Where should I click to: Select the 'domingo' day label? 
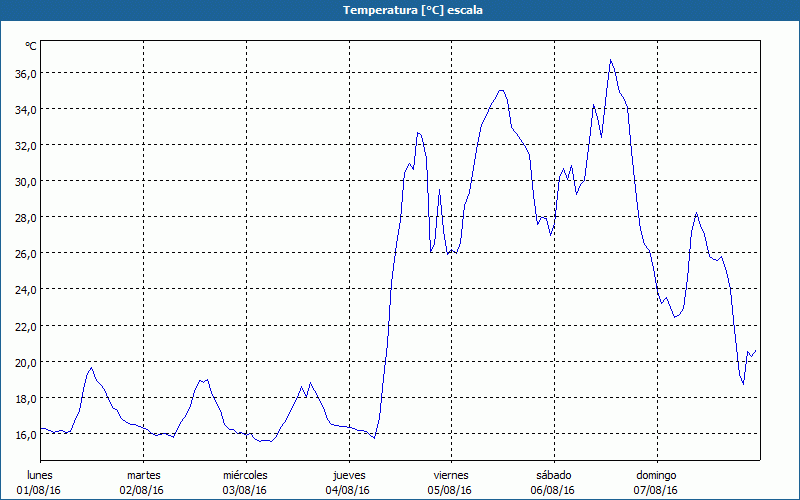pyautogui.click(x=656, y=475)
